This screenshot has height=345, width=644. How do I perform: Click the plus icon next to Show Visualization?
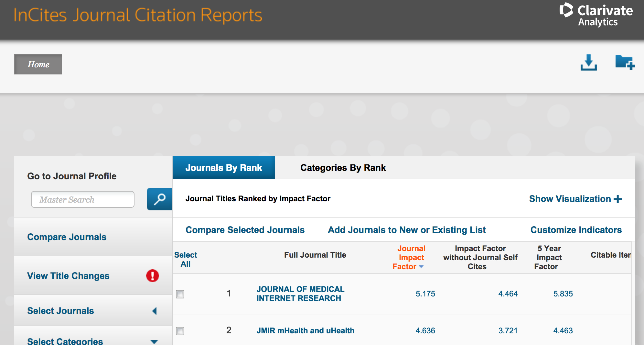tap(617, 199)
